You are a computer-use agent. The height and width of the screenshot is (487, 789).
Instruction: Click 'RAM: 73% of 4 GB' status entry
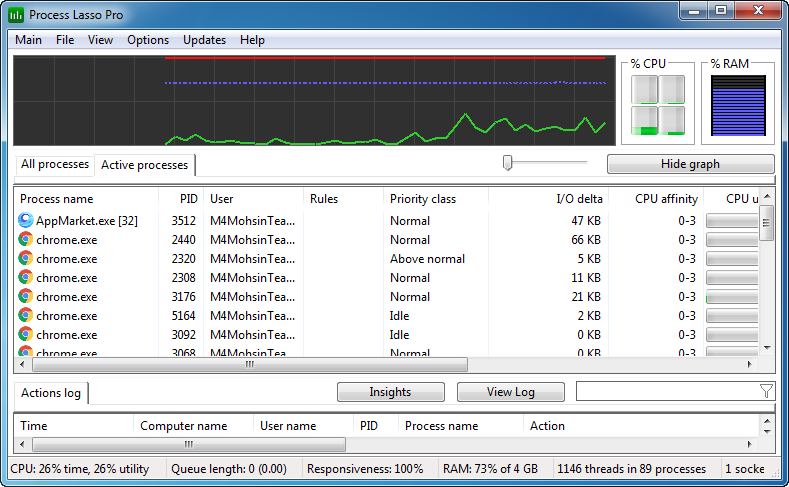[490, 469]
